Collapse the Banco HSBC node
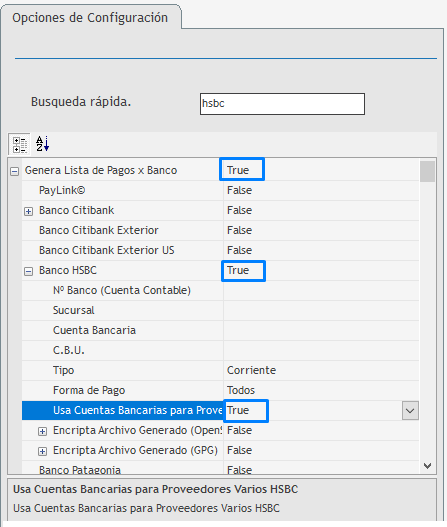The height and width of the screenshot is (527, 447). click(29, 271)
